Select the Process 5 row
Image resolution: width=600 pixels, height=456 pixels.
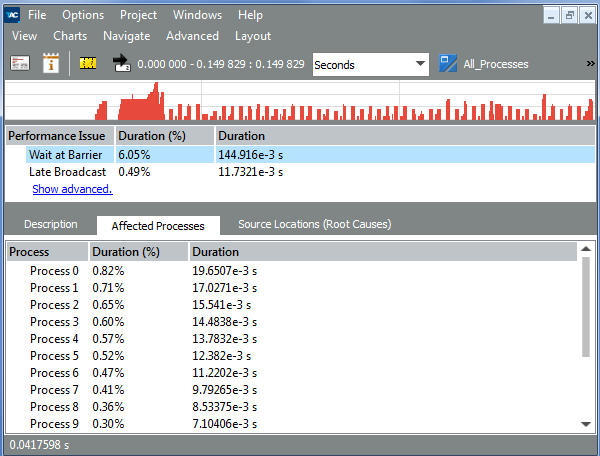click(292, 356)
